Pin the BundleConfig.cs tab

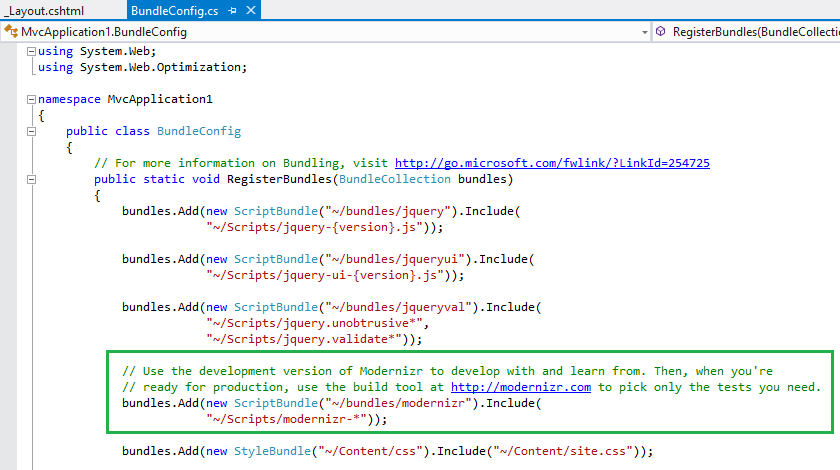point(232,11)
